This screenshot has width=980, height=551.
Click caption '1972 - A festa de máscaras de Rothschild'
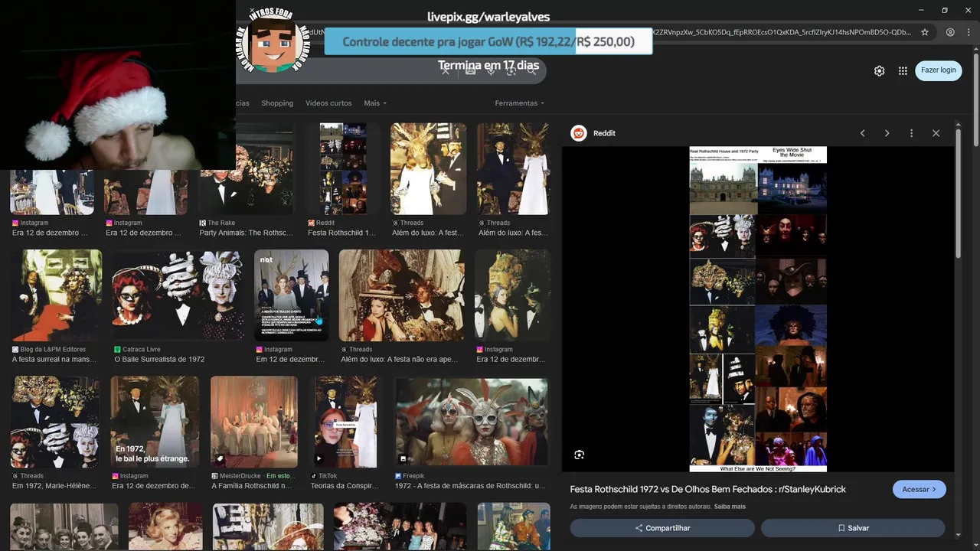coord(470,486)
